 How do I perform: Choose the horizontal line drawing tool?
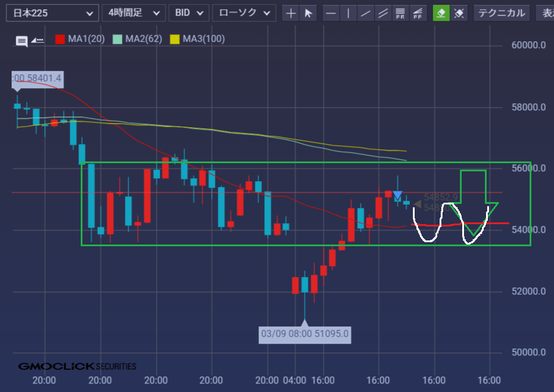tap(330, 13)
